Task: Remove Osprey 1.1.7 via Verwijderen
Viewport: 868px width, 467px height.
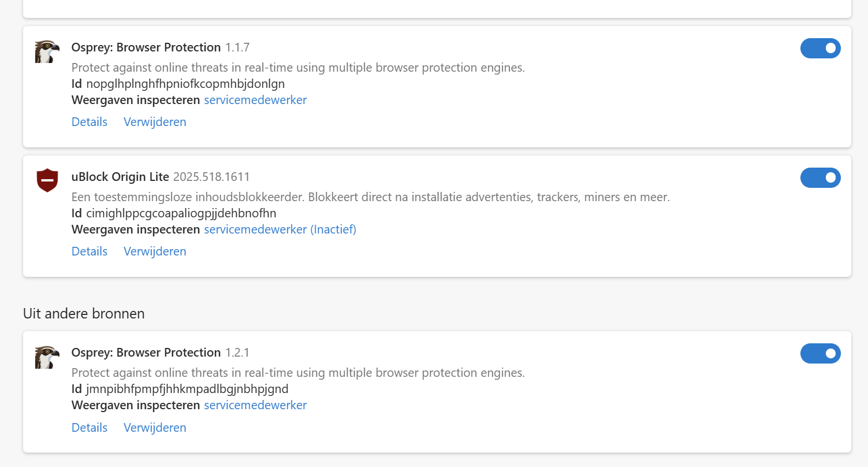Action: coord(155,122)
